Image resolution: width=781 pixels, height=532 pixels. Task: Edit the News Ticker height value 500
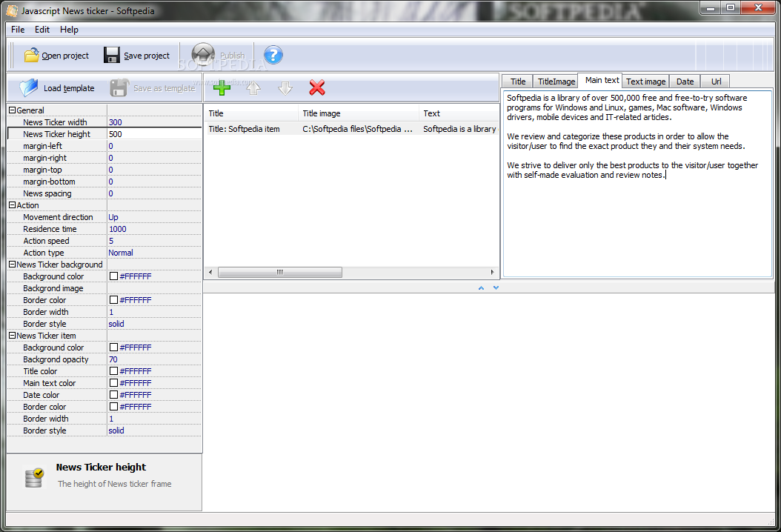(154, 134)
